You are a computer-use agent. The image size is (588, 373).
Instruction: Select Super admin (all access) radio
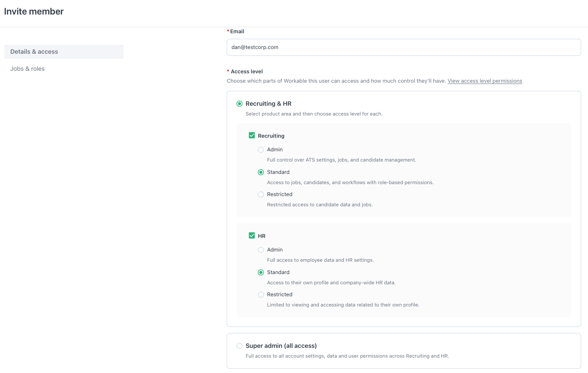[239, 346]
